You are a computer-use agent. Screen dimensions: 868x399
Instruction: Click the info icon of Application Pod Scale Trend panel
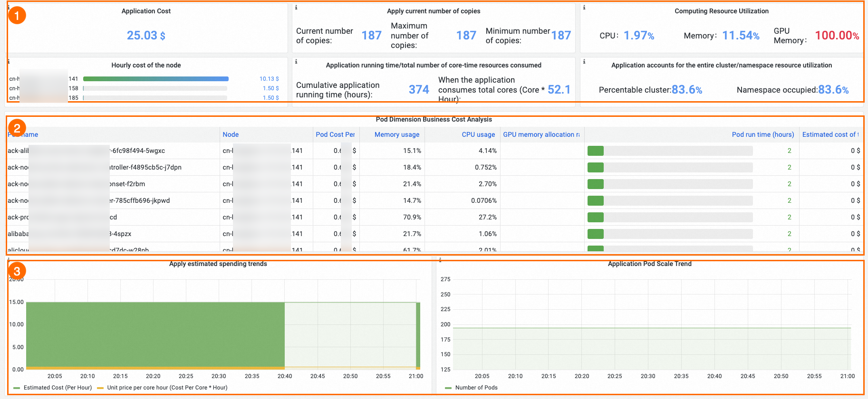440,260
